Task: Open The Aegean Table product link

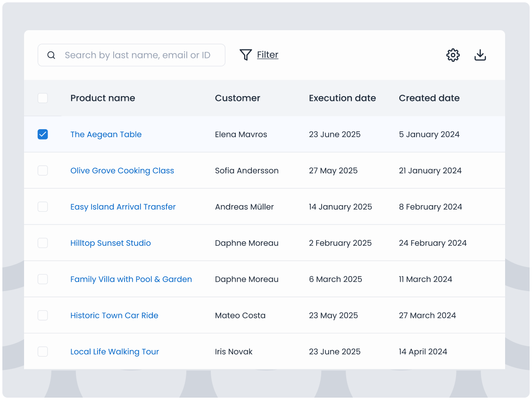Action: tap(106, 134)
